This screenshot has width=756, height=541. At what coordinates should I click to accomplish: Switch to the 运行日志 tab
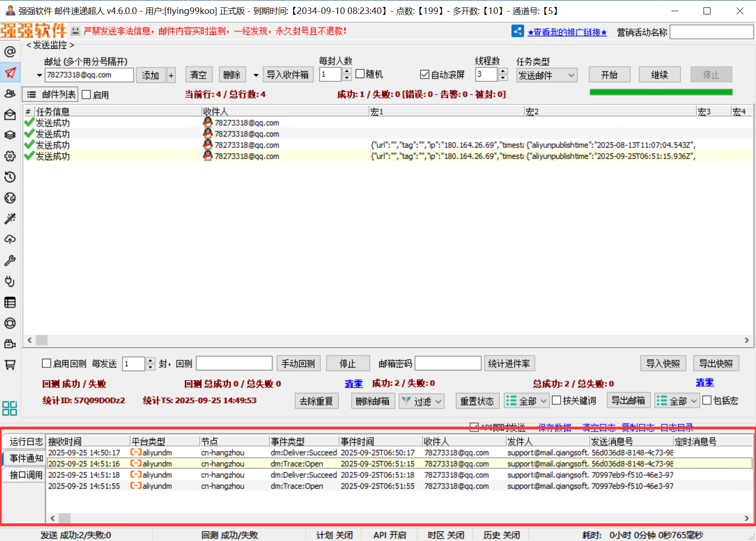pyautogui.click(x=26, y=442)
